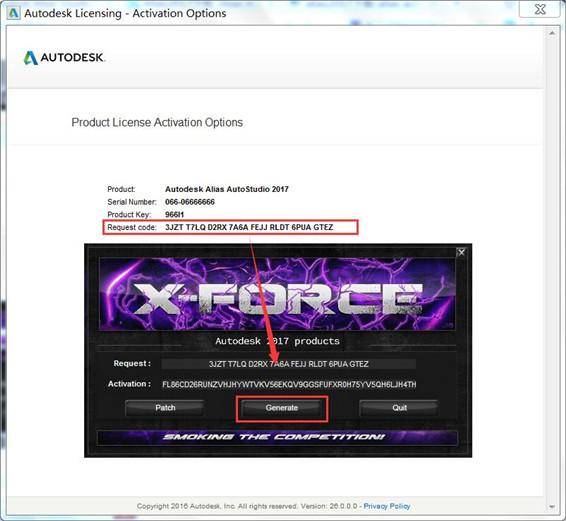The height and width of the screenshot is (521, 566).
Task: Click the Product Key value
Action: click(x=174, y=214)
